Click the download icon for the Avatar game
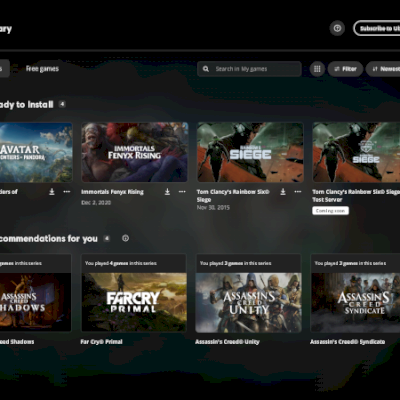The image size is (400, 400). [52, 192]
